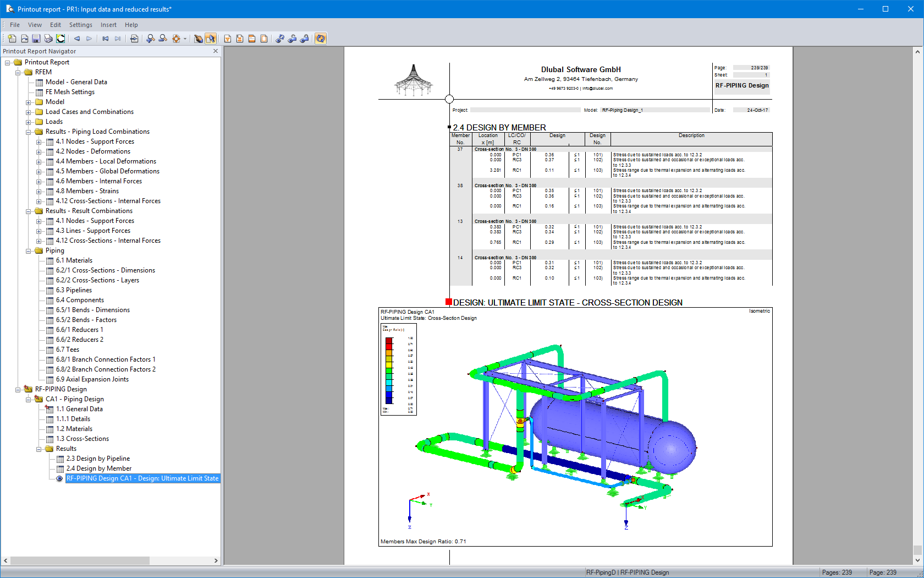Open the View menu
The image size is (924, 578).
[x=35, y=25]
